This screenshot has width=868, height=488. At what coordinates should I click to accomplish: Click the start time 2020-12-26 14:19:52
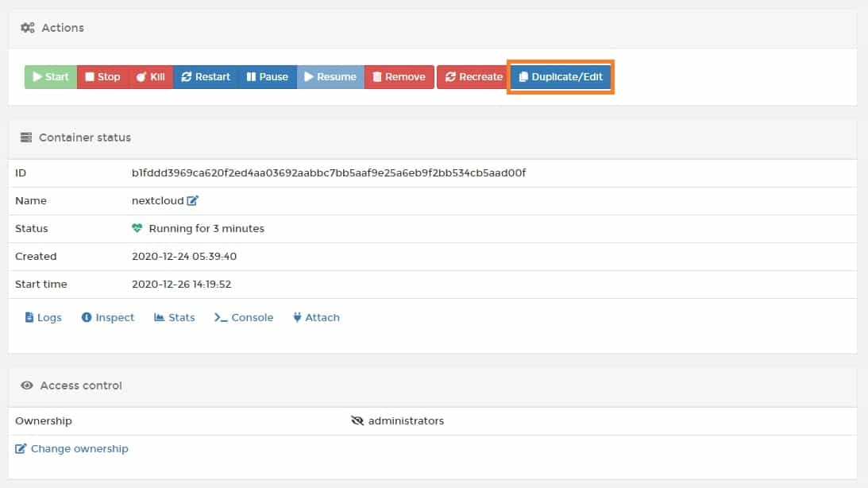(182, 285)
